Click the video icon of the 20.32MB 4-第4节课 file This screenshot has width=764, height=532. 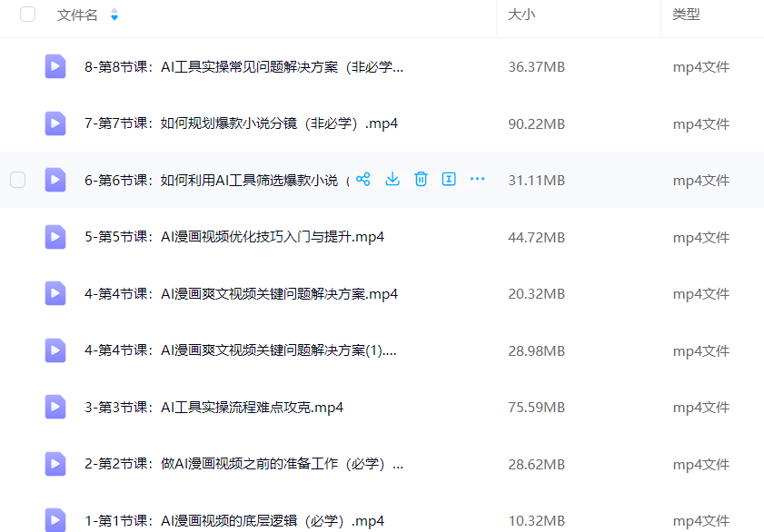pyautogui.click(x=55, y=293)
